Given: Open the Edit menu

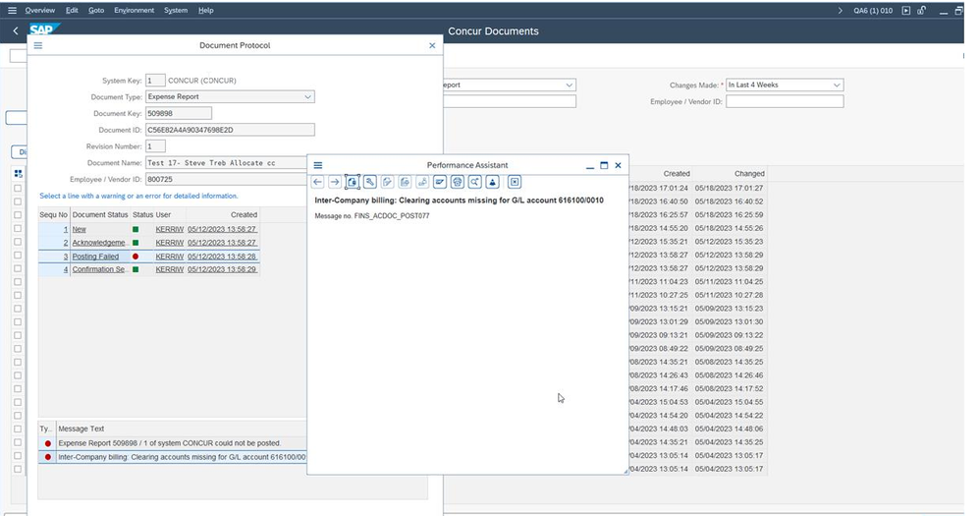Looking at the screenshot, I should (72, 10).
